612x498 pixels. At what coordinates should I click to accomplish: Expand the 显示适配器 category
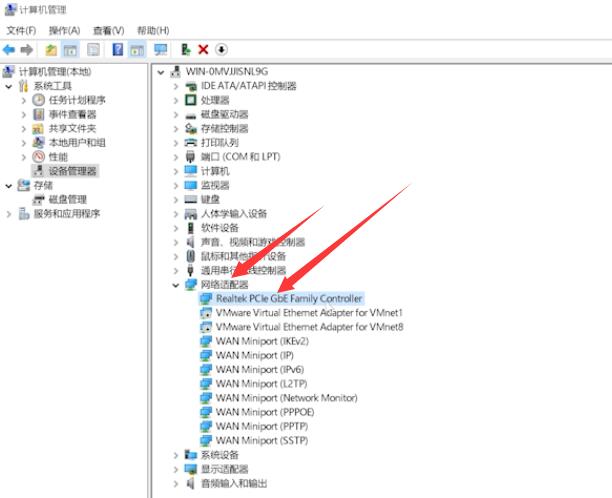[x=176, y=470]
